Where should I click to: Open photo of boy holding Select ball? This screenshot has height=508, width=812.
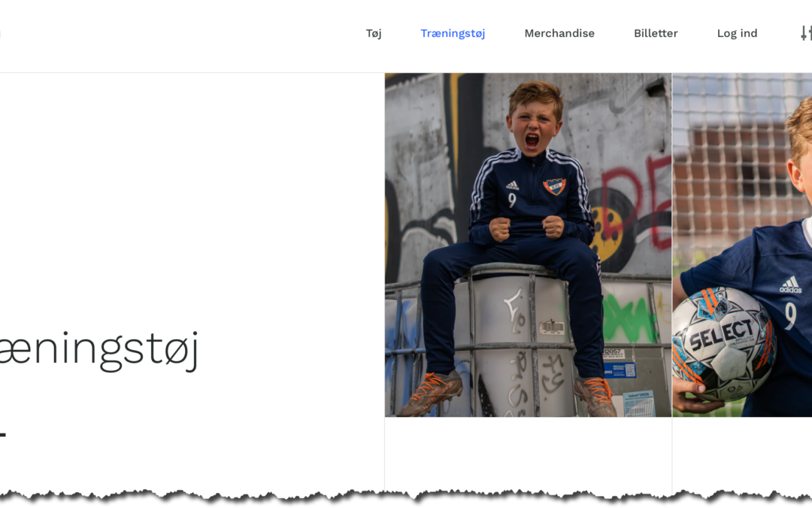tap(742, 245)
